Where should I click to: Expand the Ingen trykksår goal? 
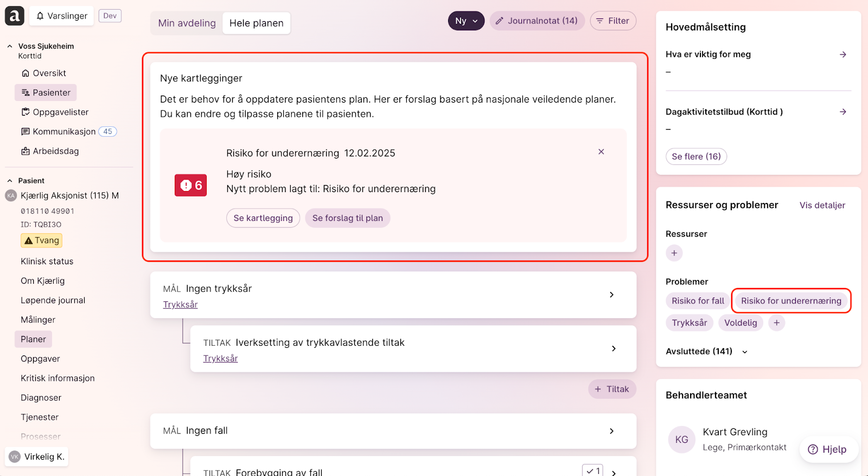(611, 295)
